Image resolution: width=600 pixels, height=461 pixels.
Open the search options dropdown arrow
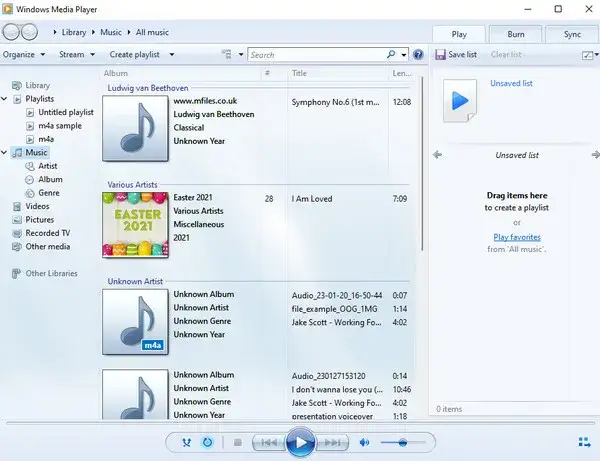pyautogui.click(x=404, y=55)
